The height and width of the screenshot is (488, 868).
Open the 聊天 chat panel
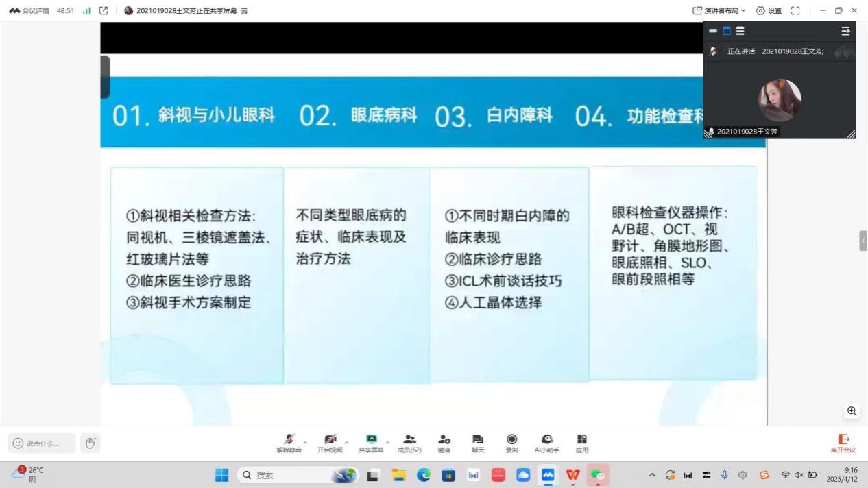(477, 442)
